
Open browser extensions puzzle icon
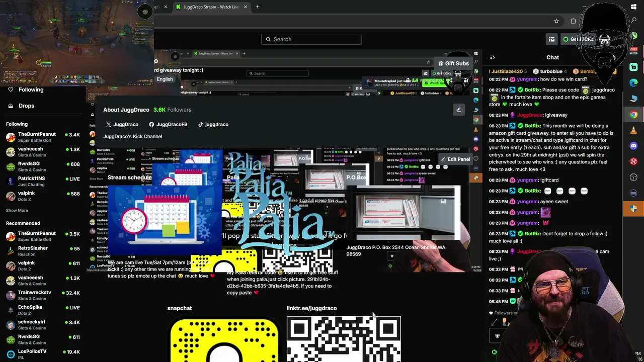click(x=574, y=21)
